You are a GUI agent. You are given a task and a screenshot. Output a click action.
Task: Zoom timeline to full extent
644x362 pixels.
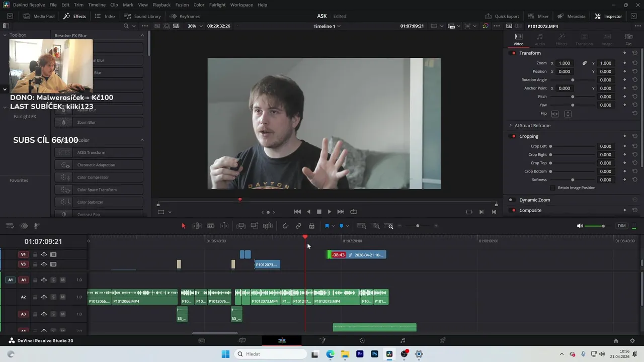tap(361, 226)
